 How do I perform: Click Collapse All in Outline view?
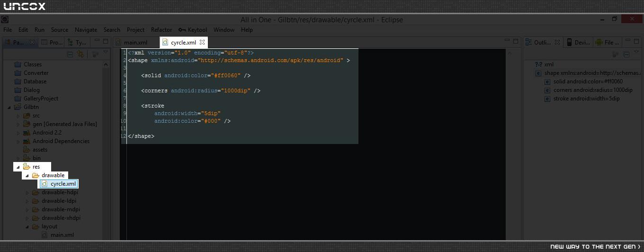626,54
